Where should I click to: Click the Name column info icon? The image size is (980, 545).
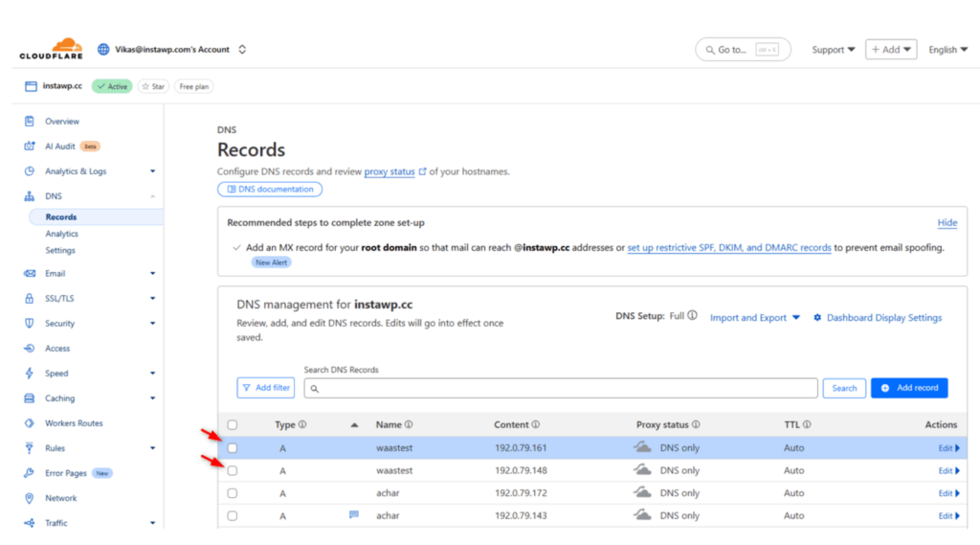tap(409, 424)
